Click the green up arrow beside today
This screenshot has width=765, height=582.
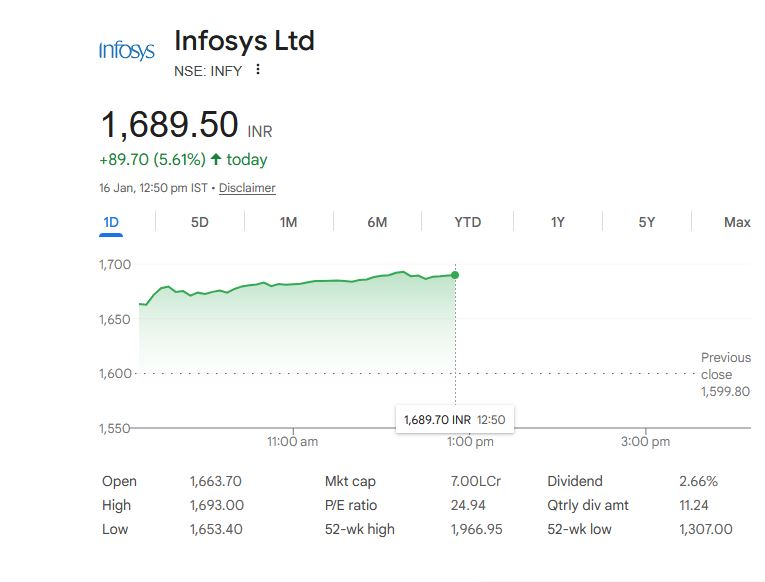pos(216,159)
